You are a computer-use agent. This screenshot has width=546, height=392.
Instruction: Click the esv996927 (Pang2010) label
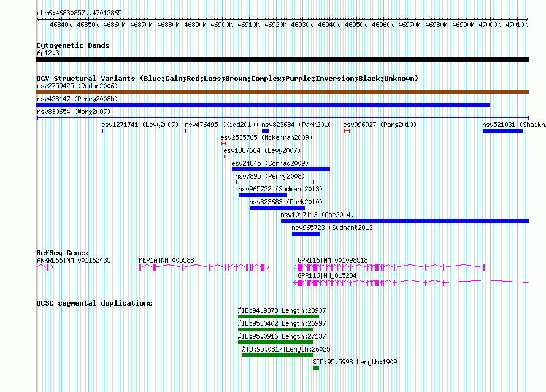point(380,125)
